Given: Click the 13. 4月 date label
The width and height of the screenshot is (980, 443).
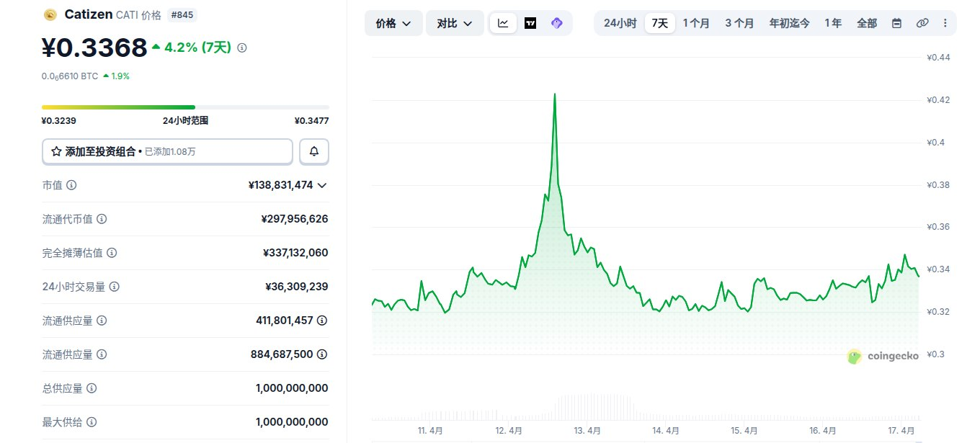Looking at the screenshot, I should coord(588,431).
